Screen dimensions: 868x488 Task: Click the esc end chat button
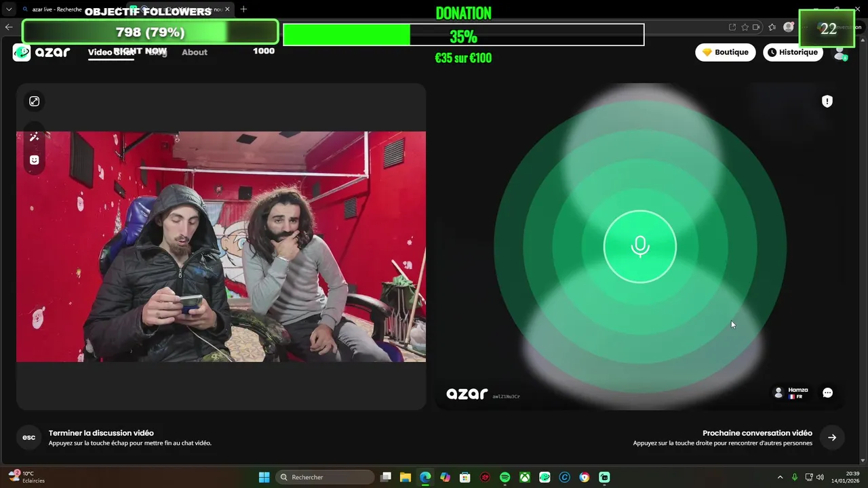pyautogui.click(x=28, y=437)
